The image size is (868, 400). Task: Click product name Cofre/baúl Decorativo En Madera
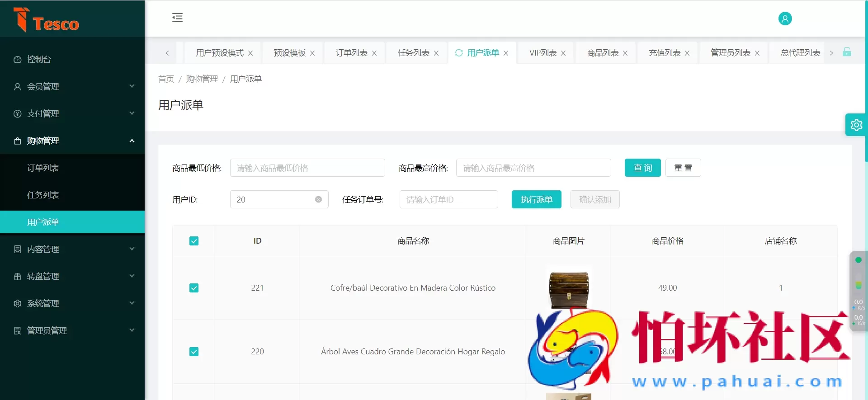click(x=413, y=288)
